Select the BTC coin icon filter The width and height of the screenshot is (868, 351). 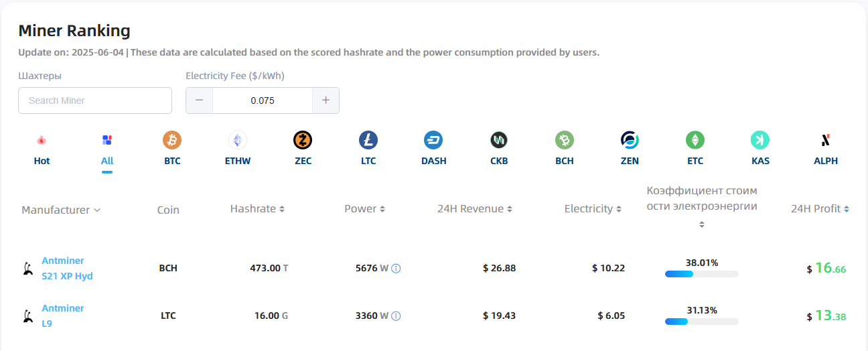(x=172, y=140)
